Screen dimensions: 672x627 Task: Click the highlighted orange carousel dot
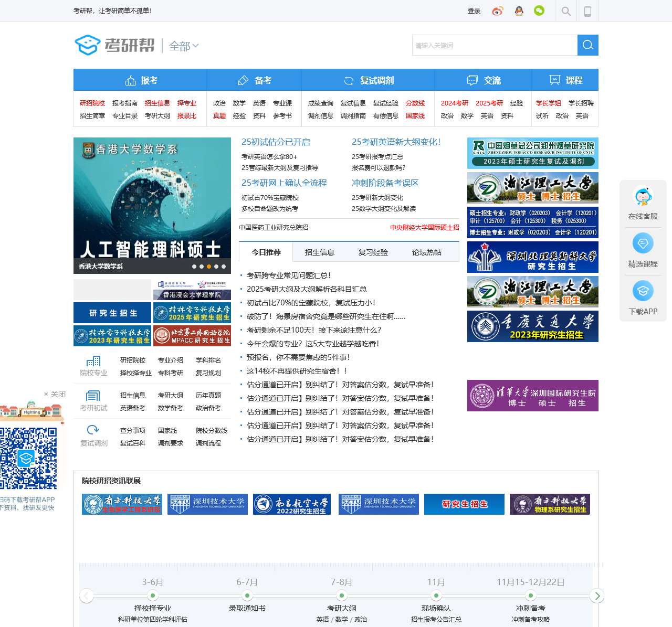(209, 267)
